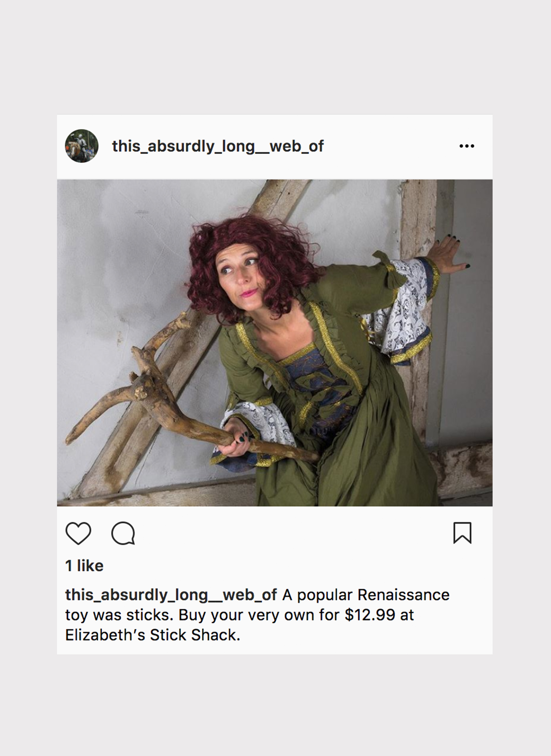Open the circular profile avatar
Screen dimensions: 551x756
click(81, 146)
